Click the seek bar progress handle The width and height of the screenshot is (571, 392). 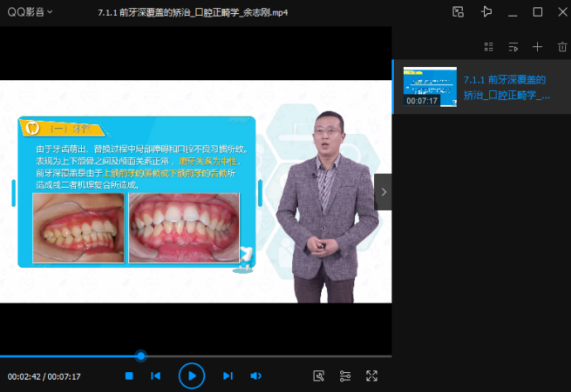click(x=141, y=356)
